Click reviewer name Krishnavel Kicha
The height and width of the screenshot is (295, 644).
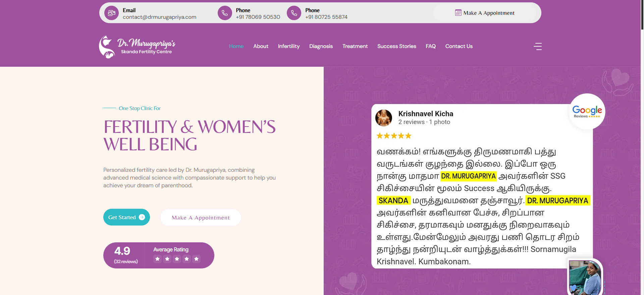(426, 114)
